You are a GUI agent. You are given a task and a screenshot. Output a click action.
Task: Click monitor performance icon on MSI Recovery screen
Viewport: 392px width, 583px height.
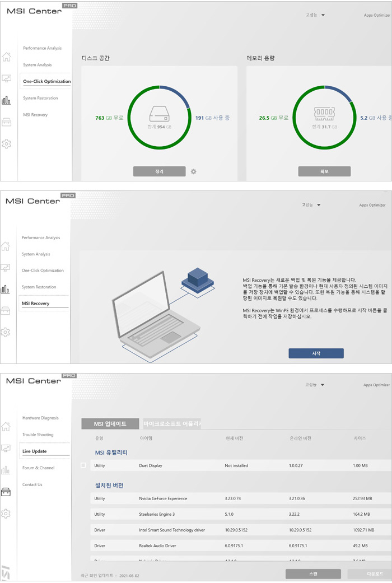pyautogui.click(x=5, y=268)
